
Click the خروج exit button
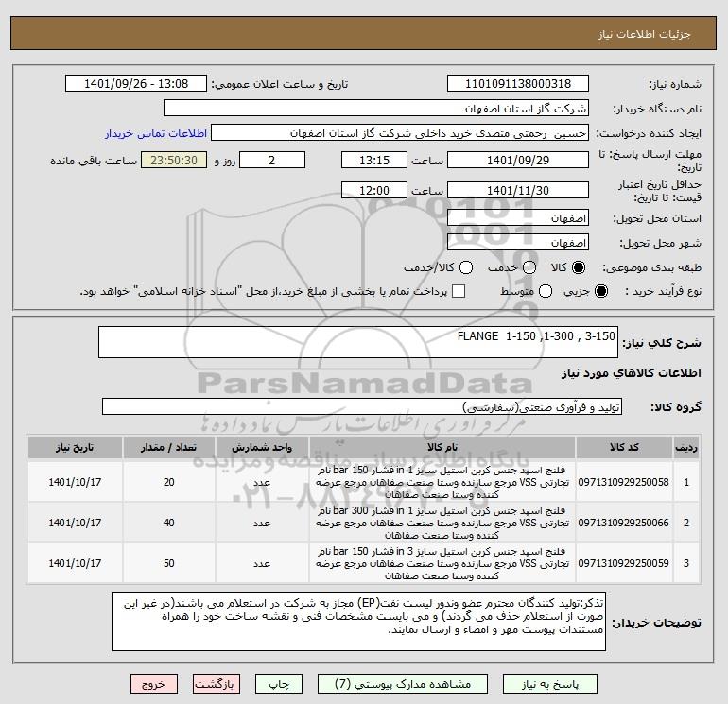coord(154,684)
